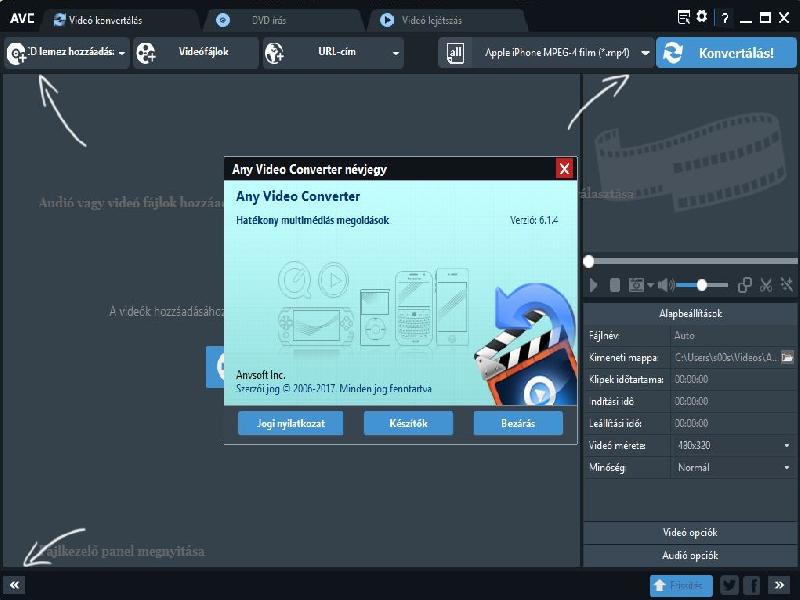Click the 'all' device profile icon
This screenshot has width=800, height=600.
[455, 53]
